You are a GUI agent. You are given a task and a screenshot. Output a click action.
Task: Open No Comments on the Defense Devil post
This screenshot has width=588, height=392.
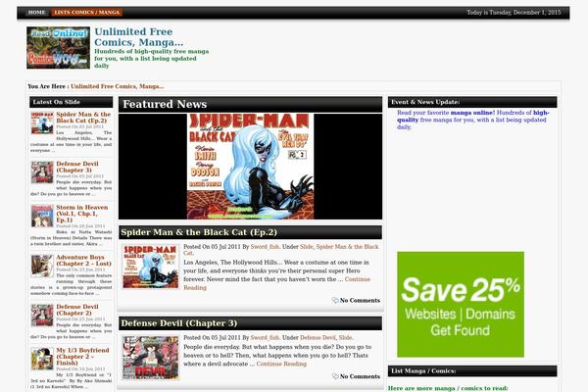[360, 376]
